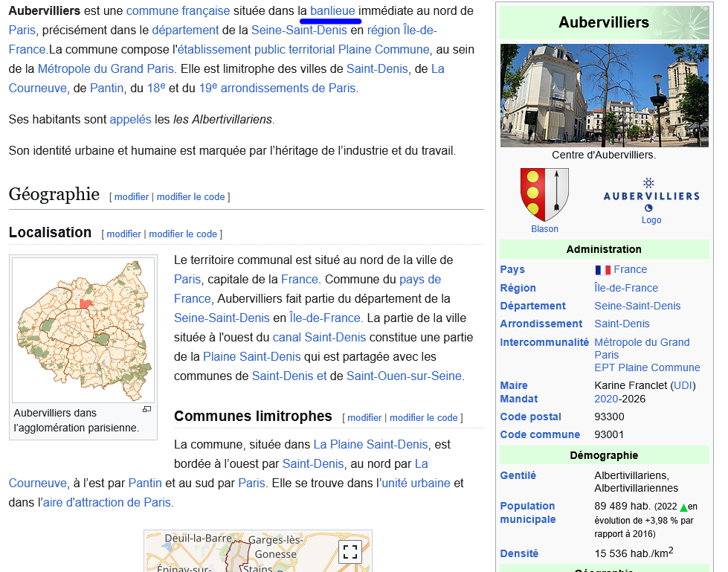Screen dimensions: 728x572
Task: Open the 'Seine-Saint-Denis' Département infobox link
Action: [x=637, y=306]
